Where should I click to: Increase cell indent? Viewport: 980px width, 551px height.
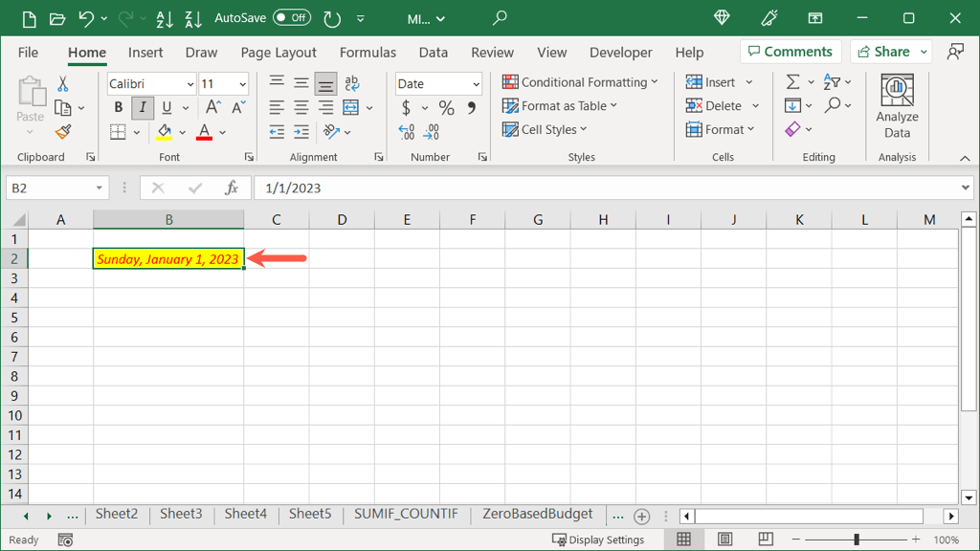301,132
